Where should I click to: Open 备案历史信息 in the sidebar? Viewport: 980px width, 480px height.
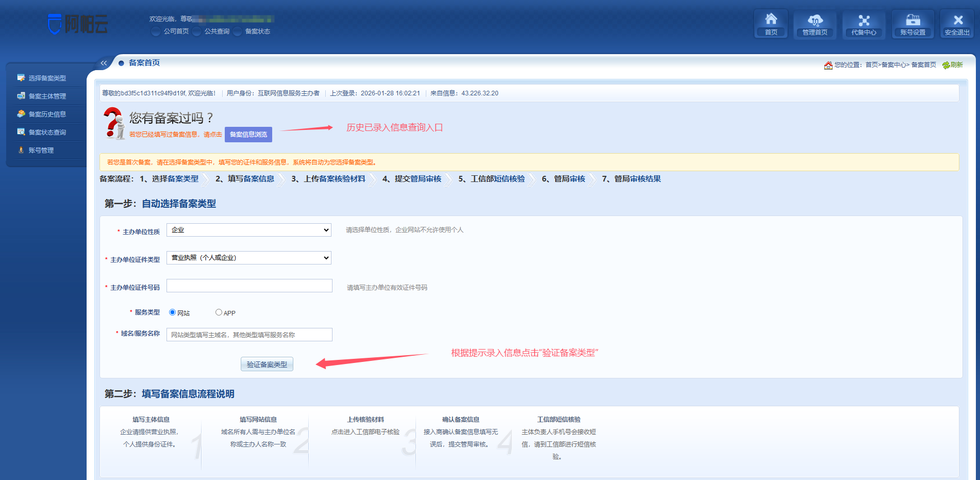click(x=47, y=114)
